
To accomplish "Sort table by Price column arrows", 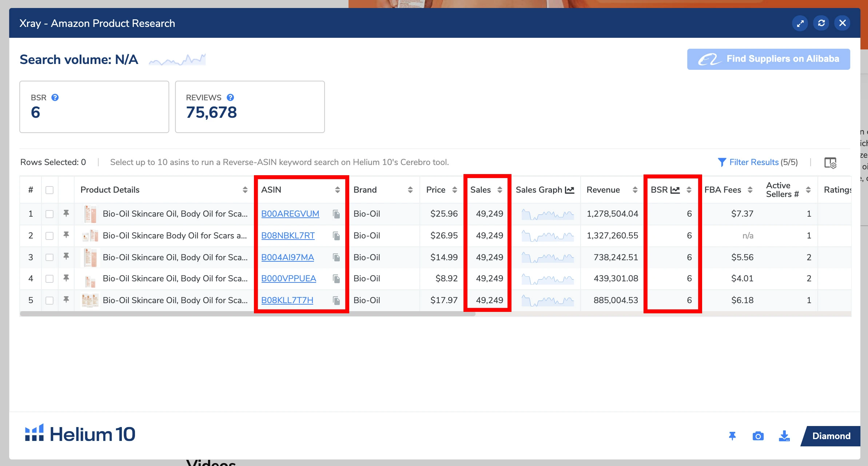I will pyautogui.click(x=454, y=190).
